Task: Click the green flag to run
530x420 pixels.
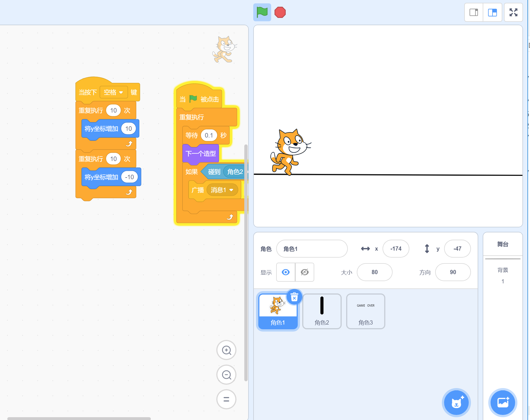Action: tap(262, 12)
